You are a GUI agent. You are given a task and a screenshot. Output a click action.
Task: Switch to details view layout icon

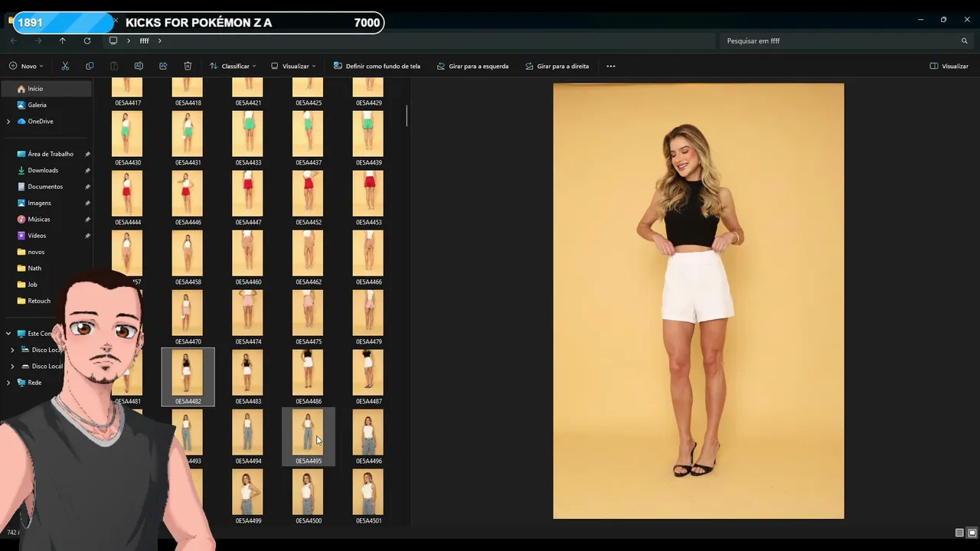pyautogui.click(x=959, y=533)
